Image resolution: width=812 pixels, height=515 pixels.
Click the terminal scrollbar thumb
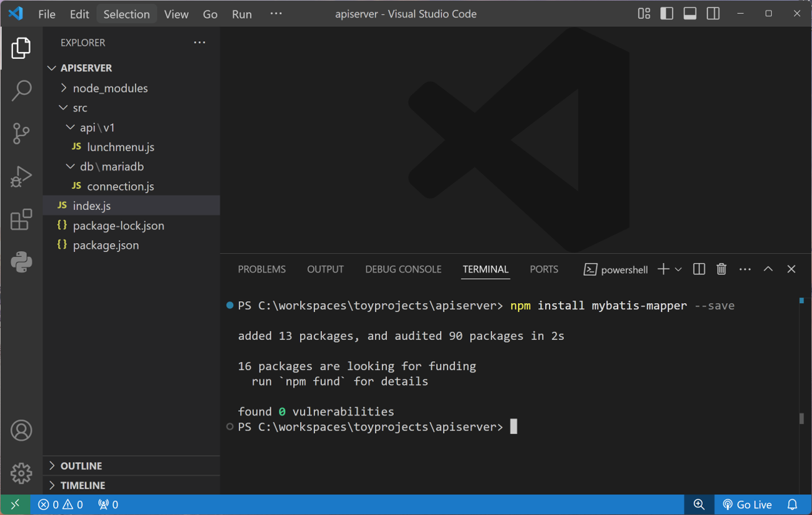click(802, 418)
